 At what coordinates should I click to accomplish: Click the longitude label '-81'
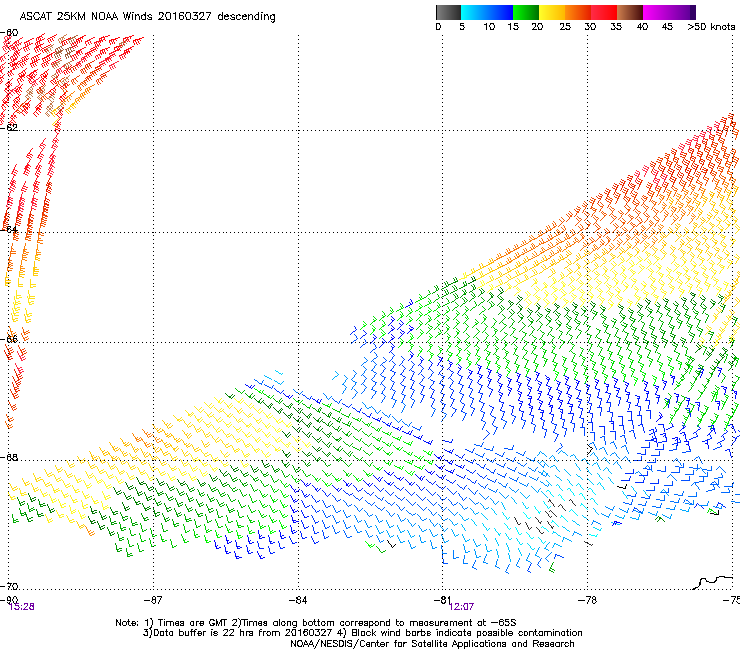click(x=442, y=600)
